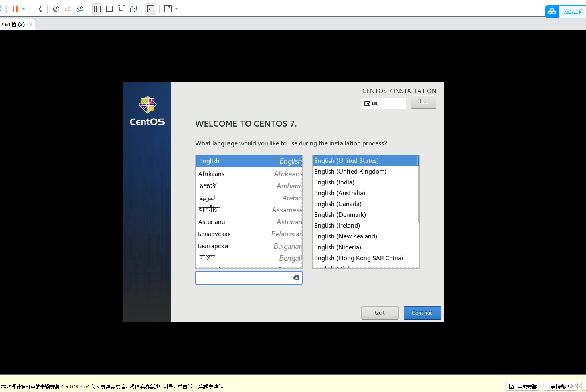This screenshot has width=586, height=392.
Task: Click the '更换光盘' button
Action: pos(560,387)
